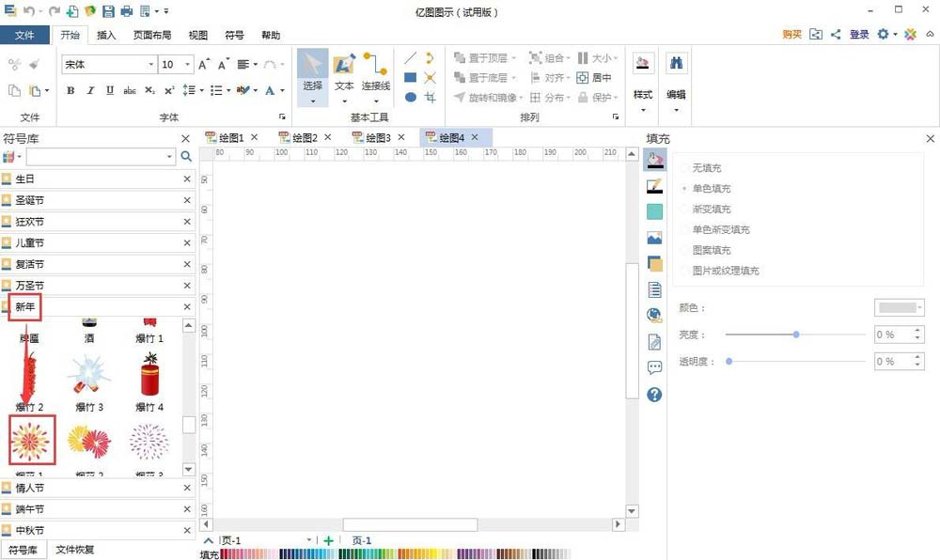Viewport: 940px width, 560px height.
Task: Click the 登录 (Login) button
Action: coord(859,34)
